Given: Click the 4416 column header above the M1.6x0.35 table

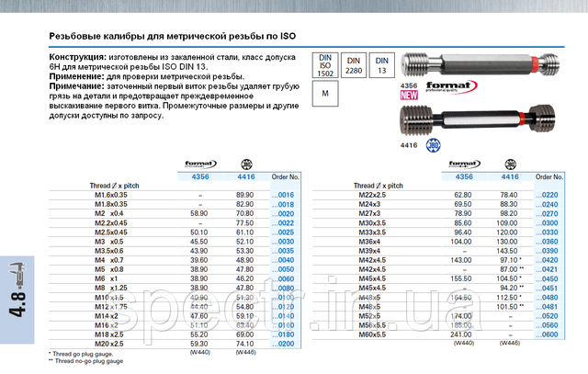Looking at the screenshot, I should 246,176.
